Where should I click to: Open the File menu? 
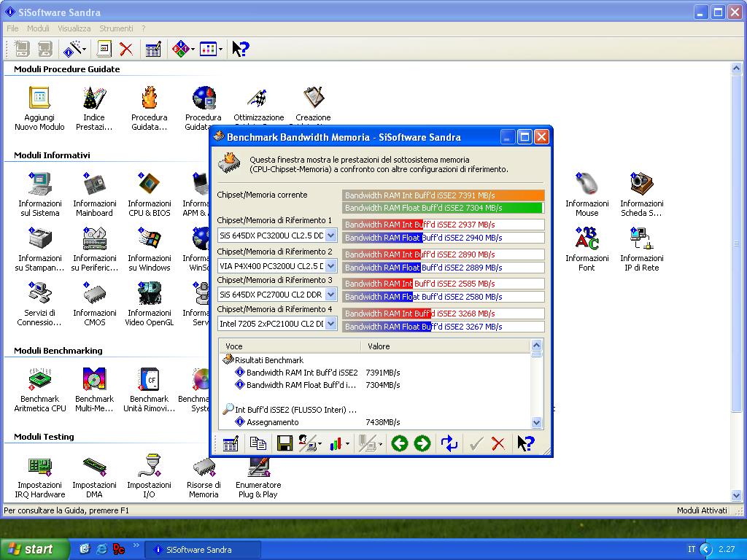click(12, 28)
